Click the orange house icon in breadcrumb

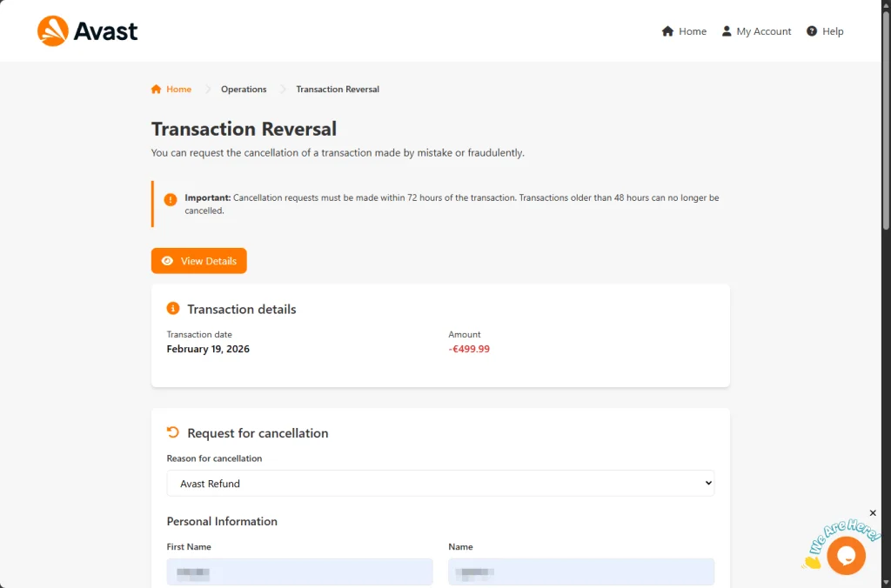point(156,90)
